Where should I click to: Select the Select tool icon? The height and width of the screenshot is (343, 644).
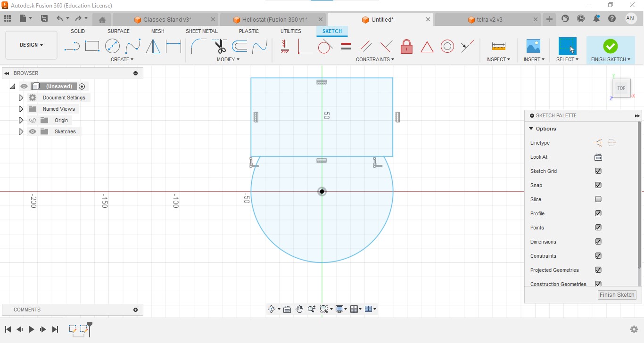(567, 46)
